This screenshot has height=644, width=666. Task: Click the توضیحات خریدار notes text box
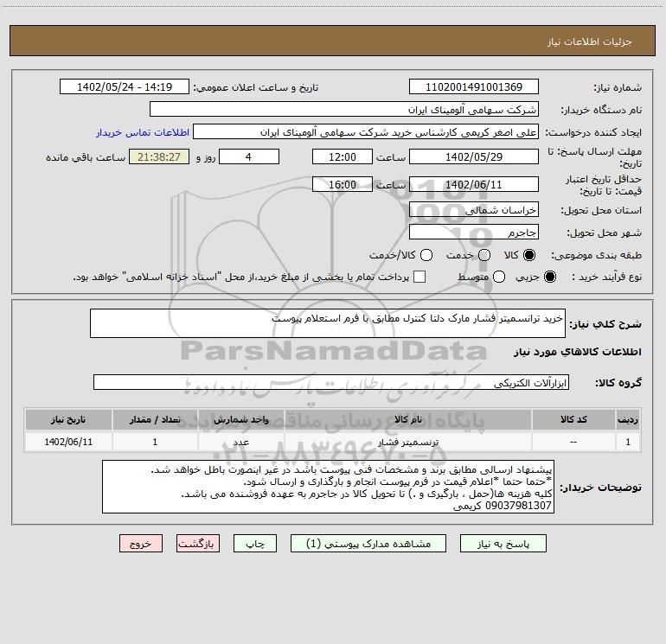coord(328,487)
